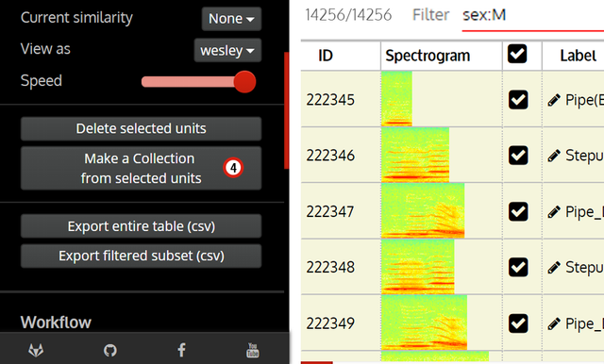This screenshot has height=364, width=604.
Task: Uncheck the checkbox for row 222349
Action: (518, 323)
